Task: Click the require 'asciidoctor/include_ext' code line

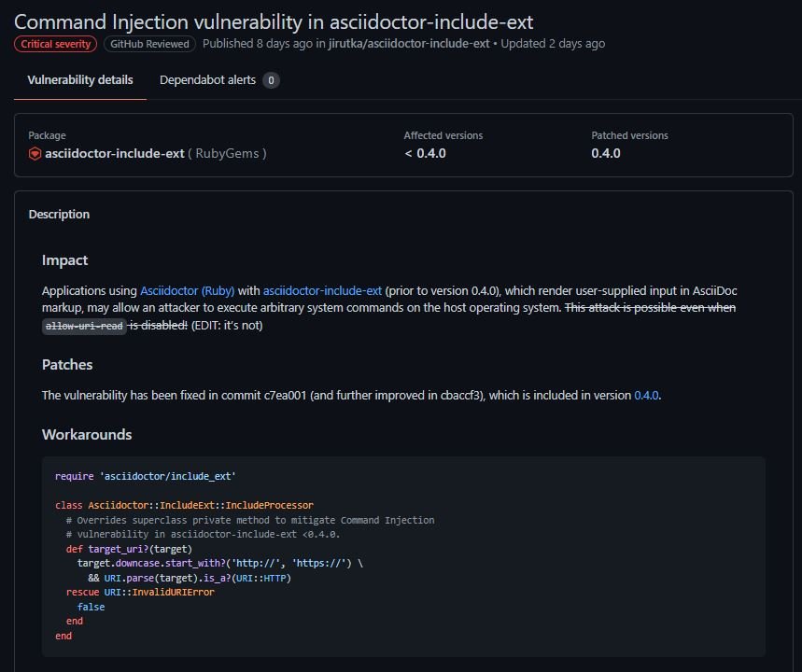Action: (146, 476)
